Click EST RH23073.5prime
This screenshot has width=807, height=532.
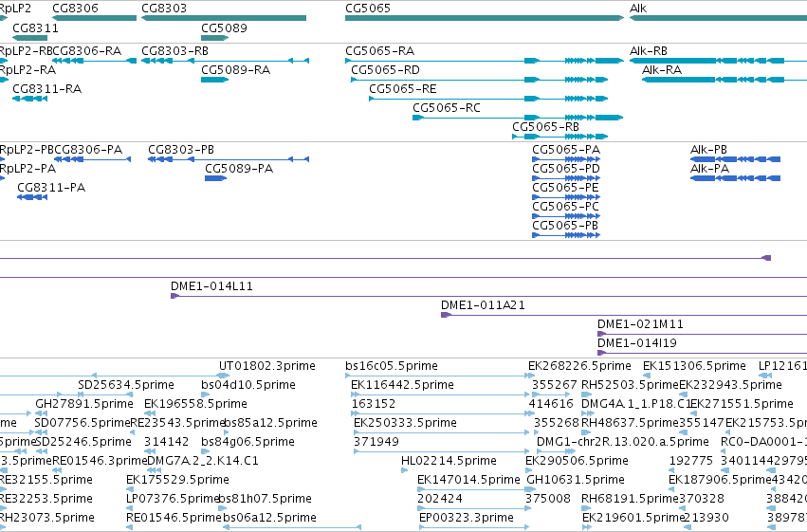click(46, 518)
